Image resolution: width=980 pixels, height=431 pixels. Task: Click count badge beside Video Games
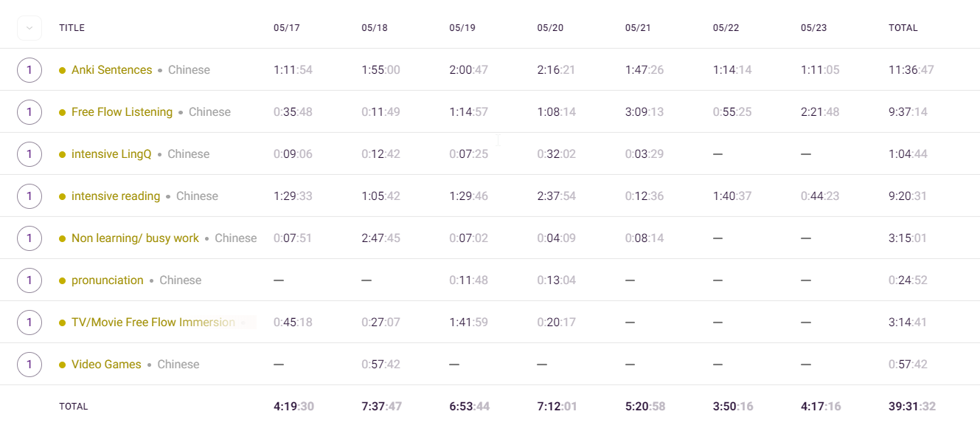(29, 365)
